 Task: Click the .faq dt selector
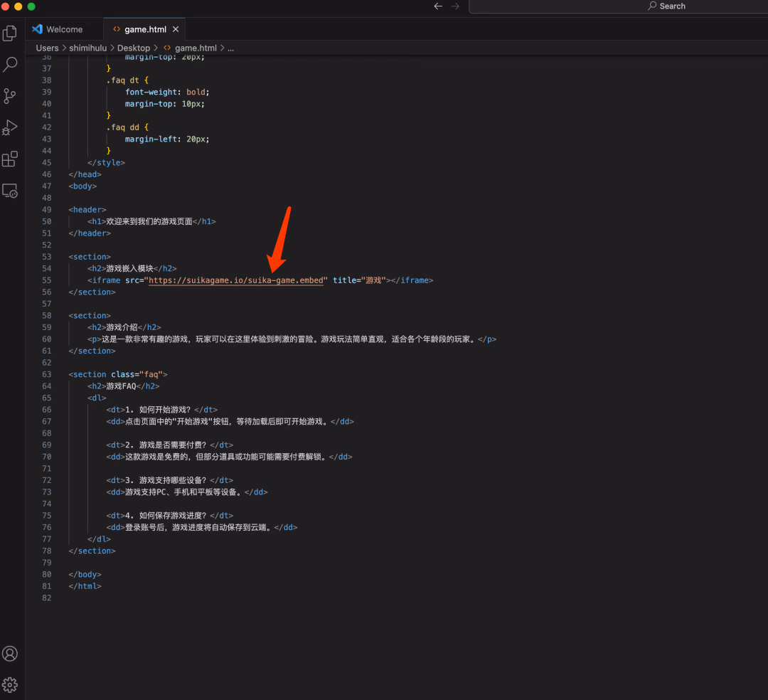coord(122,80)
